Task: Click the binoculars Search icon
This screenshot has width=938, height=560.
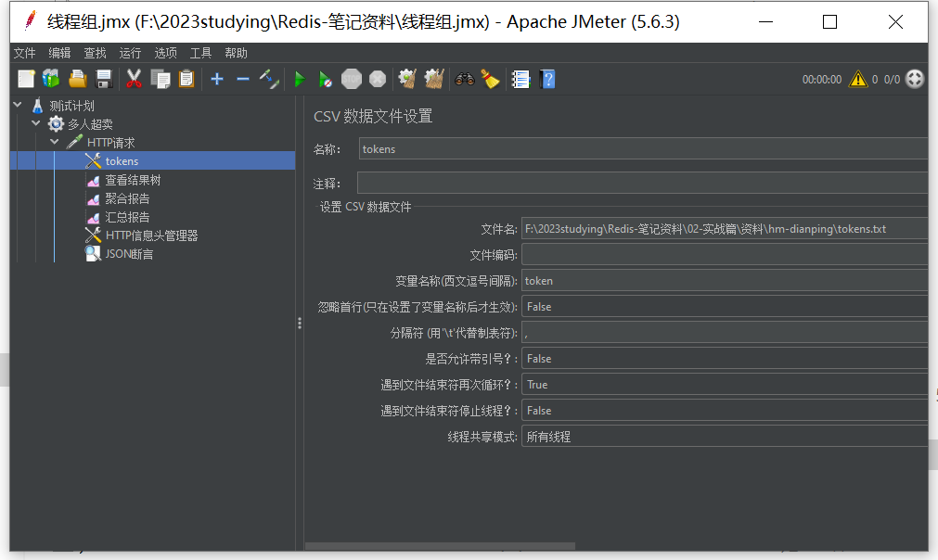Action: 465,80
